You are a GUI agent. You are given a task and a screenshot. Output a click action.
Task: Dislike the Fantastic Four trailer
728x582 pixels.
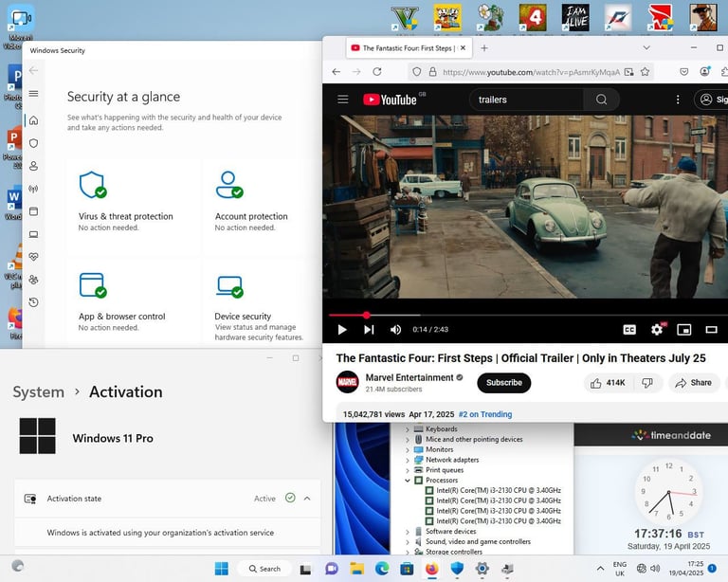[647, 383]
